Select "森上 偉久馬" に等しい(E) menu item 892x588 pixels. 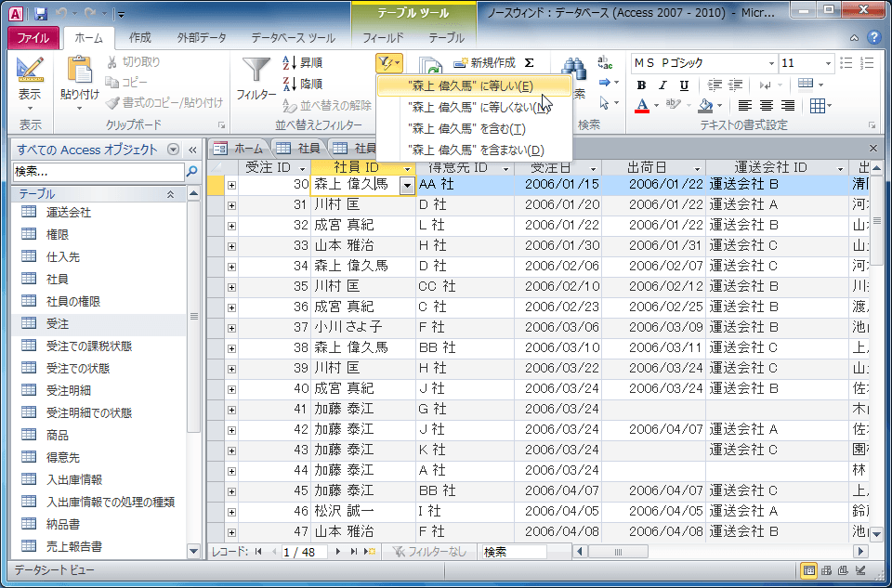tap(475, 85)
